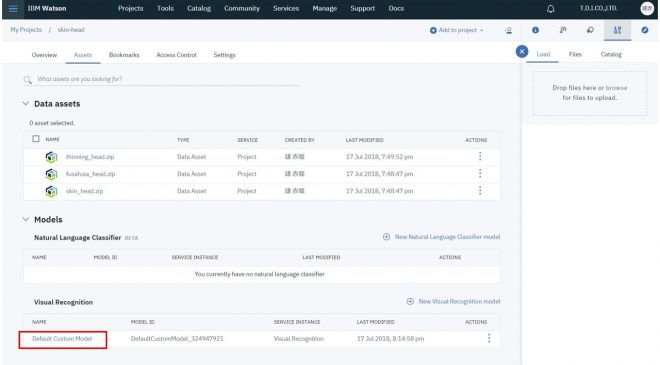Open the Catalog menu in the top bar
The width and height of the screenshot is (660, 365).
point(199,8)
